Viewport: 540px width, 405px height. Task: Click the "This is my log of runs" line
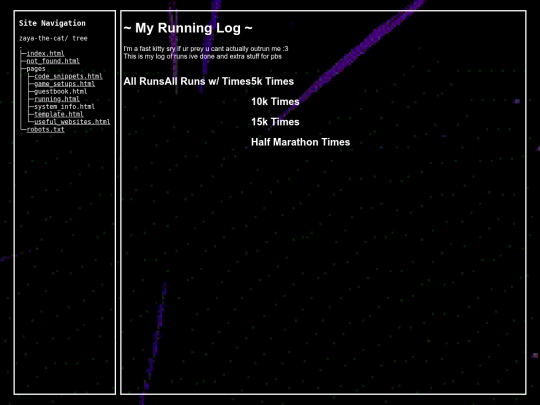coord(202,56)
